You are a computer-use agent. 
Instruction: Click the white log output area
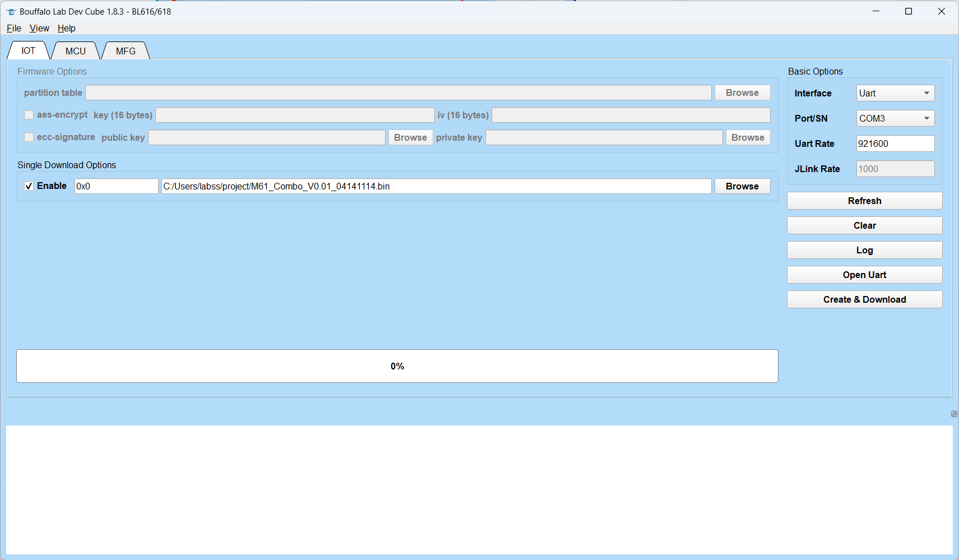click(x=479, y=489)
